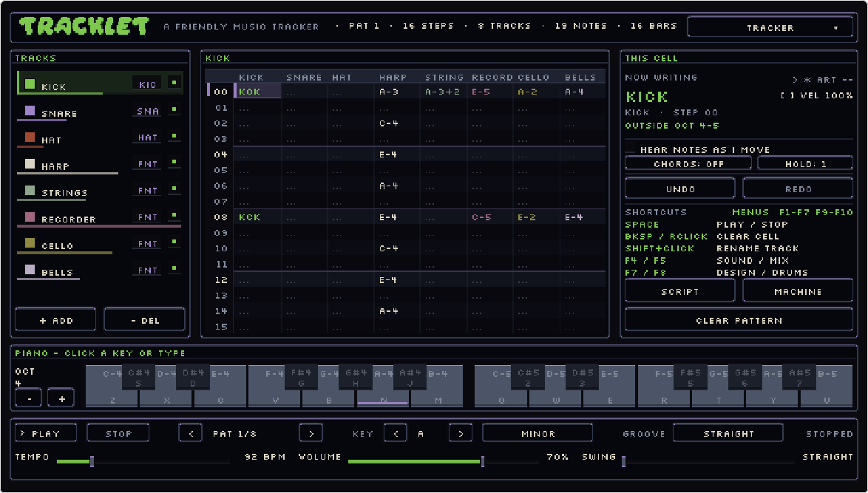This screenshot has height=493, width=868.
Task: Toggle the Bells track's green enable light
Action: click(174, 269)
